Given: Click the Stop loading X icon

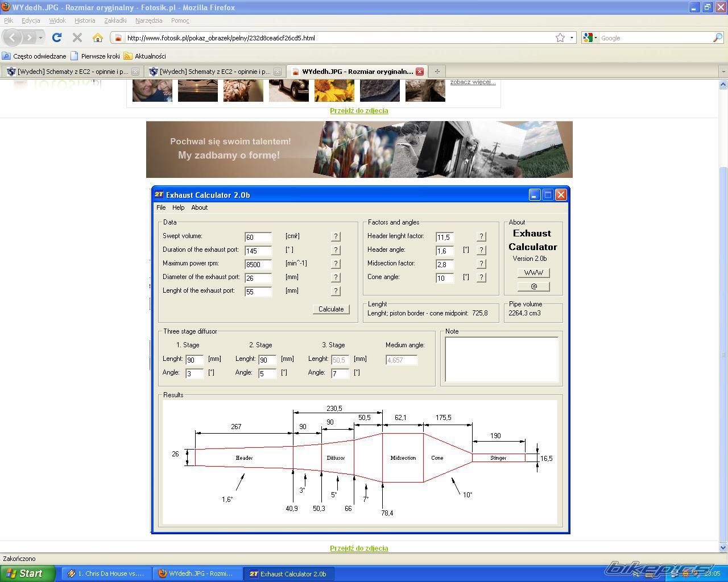Looking at the screenshot, I should point(77,38).
